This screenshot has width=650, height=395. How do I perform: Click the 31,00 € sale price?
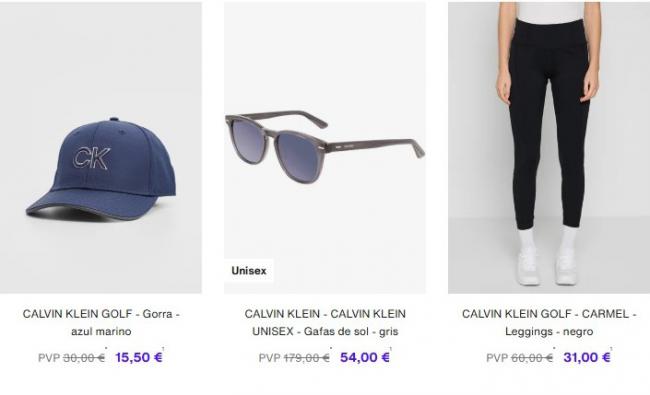(x=587, y=357)
